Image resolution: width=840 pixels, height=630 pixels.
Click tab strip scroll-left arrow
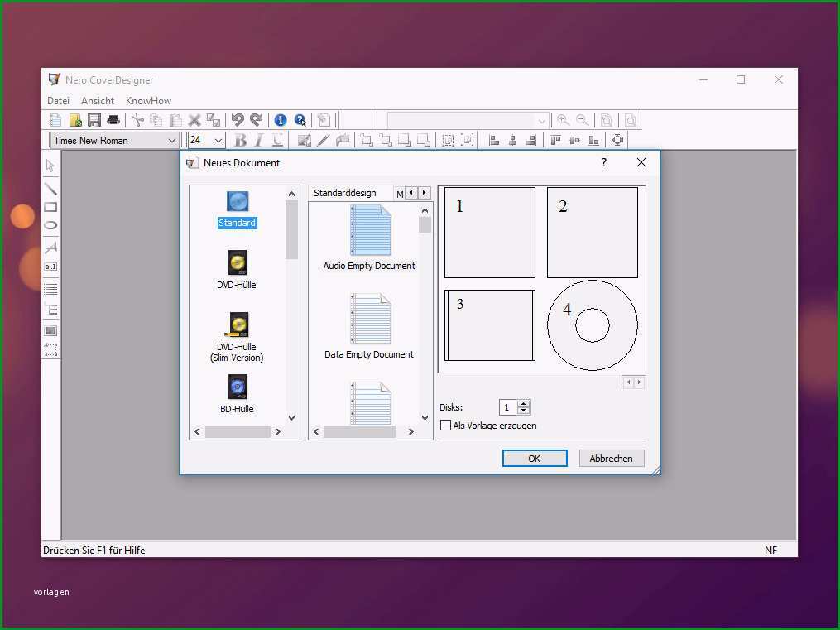pos(411,193)
